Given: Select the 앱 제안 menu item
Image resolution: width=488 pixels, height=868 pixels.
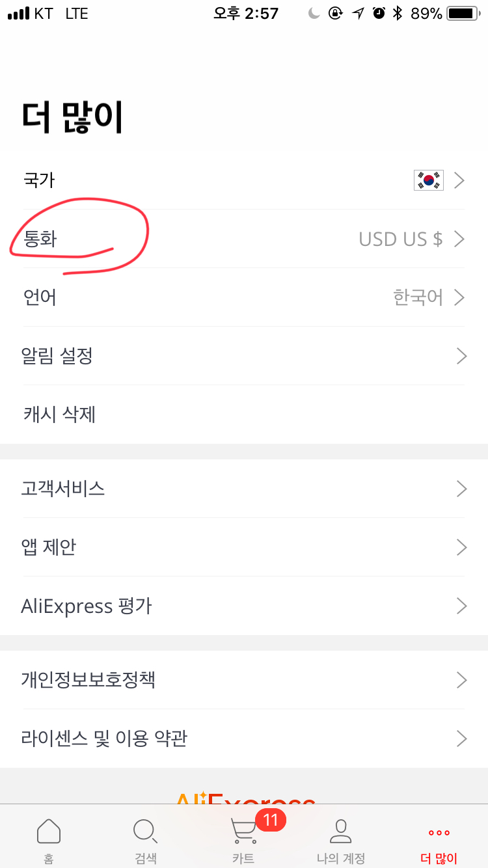Looking at the screenshot, I should click(x=49, y=547).
